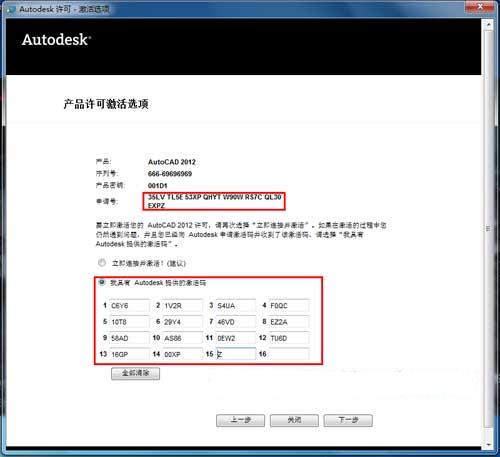Click the product name AutoCAD 2012
Viewport: 500px width, 457px height.
[172, 162]
